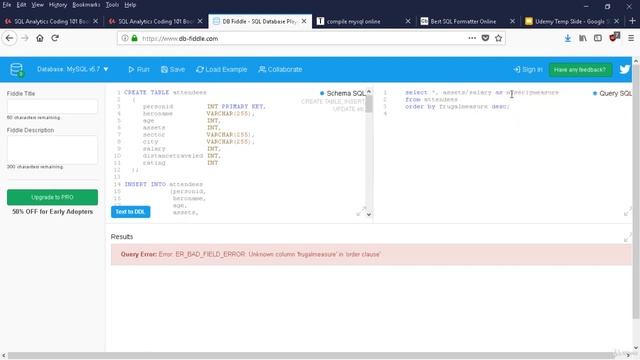The height and width of the screenshot is (360, 640).
Task: Click Upgrade to PRO button
Action: point(52,197)
